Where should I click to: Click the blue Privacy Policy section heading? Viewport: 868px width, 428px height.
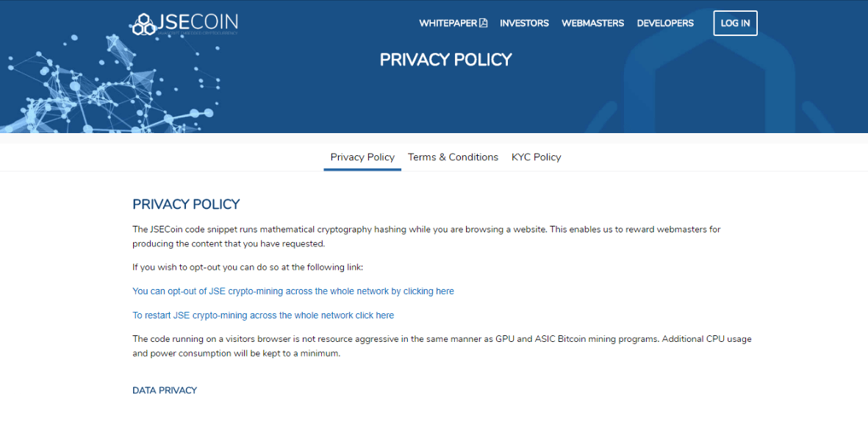coord(186,204)
